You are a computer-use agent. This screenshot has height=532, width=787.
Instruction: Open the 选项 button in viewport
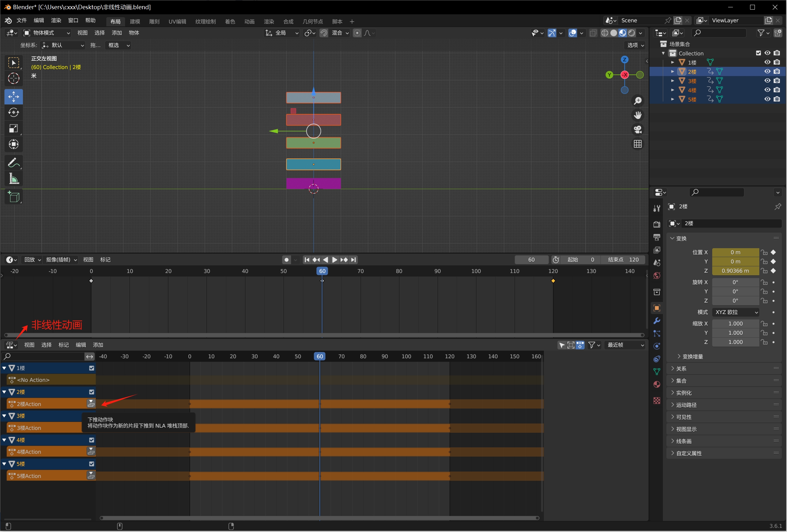coord(635,45)
